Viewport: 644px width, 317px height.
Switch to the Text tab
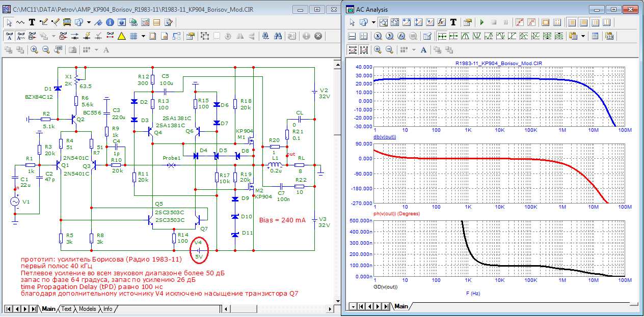tap(67, 309)
